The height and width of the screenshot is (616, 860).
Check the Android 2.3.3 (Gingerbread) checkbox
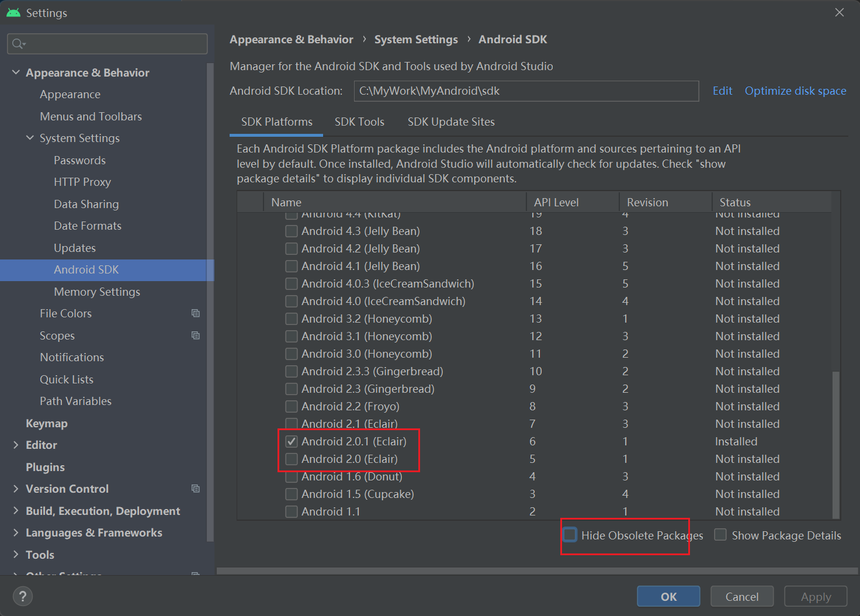291,372
